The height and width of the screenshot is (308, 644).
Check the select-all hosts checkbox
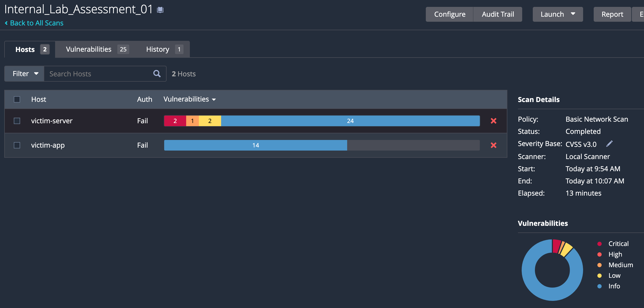[17, 99]
